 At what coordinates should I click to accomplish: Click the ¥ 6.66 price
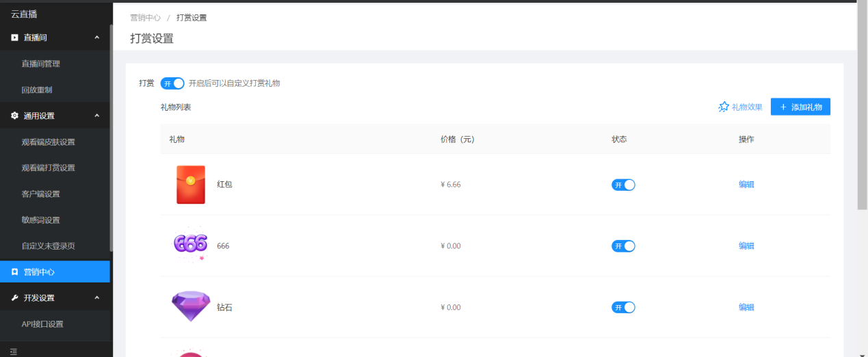451,185
